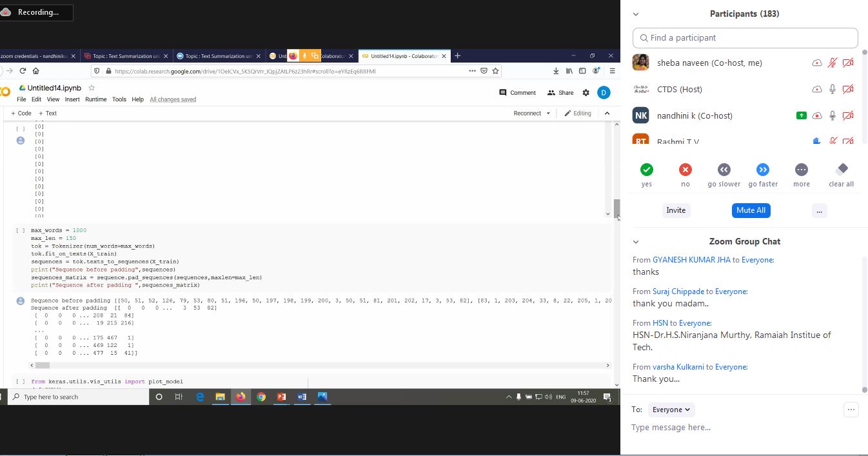
Task: Click the blue 'D' account avatar
Action: (x=604, y=93)
